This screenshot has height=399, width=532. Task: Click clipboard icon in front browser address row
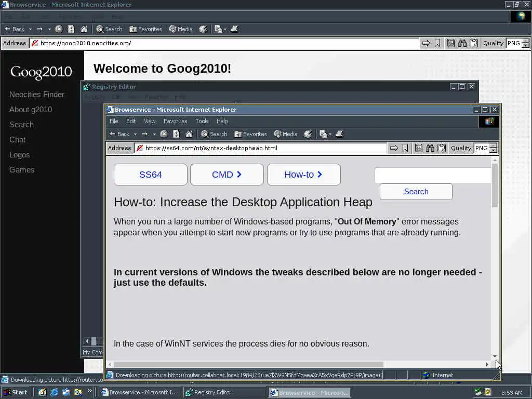pyautogui.click(x=442, y=148)
